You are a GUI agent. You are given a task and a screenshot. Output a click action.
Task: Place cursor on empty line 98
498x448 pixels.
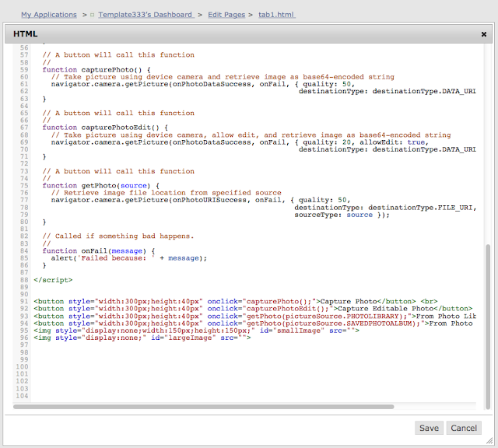coord(254,352)
